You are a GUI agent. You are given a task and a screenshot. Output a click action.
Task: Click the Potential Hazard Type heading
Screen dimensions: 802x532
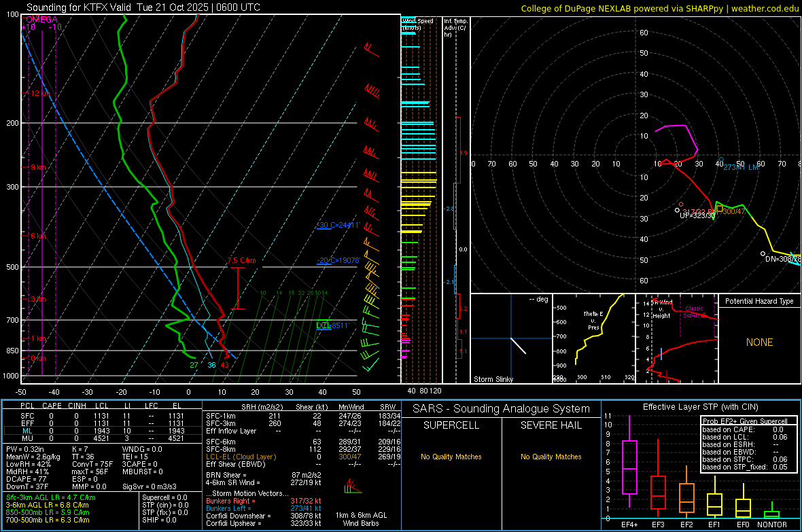(759, 301)
